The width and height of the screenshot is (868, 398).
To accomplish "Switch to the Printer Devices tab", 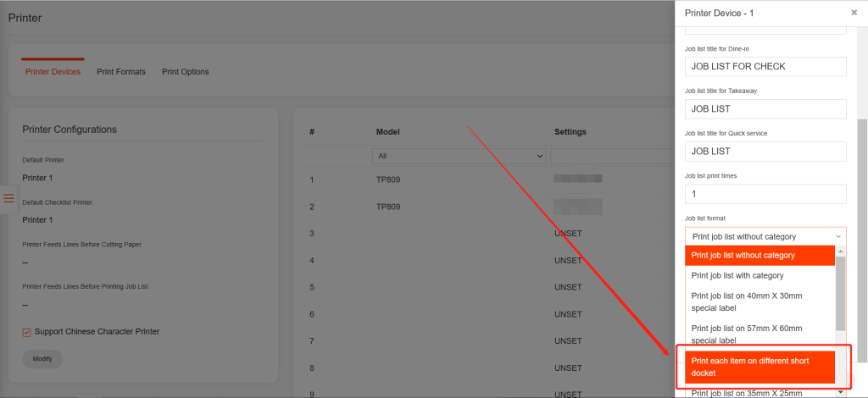I will point(53,72).
